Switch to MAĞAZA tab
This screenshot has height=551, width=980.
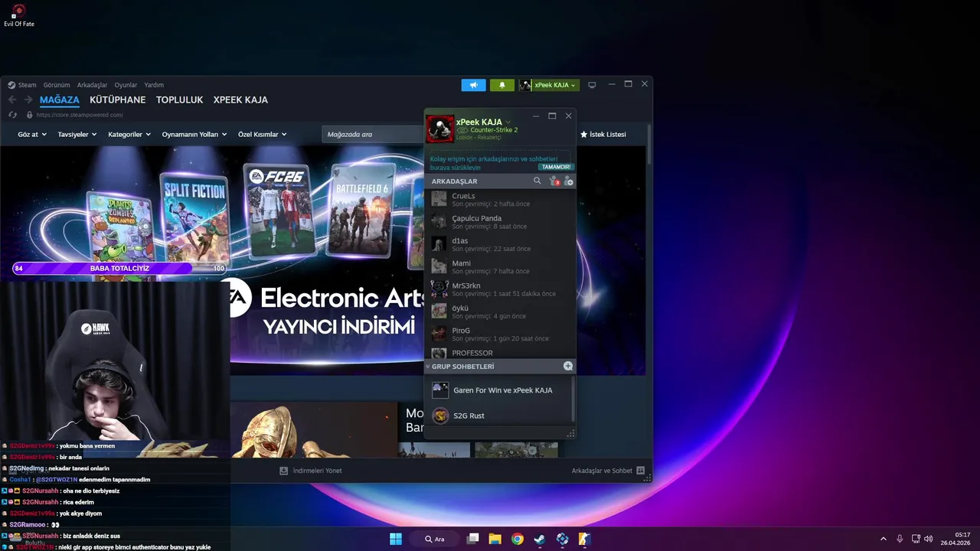60,100
